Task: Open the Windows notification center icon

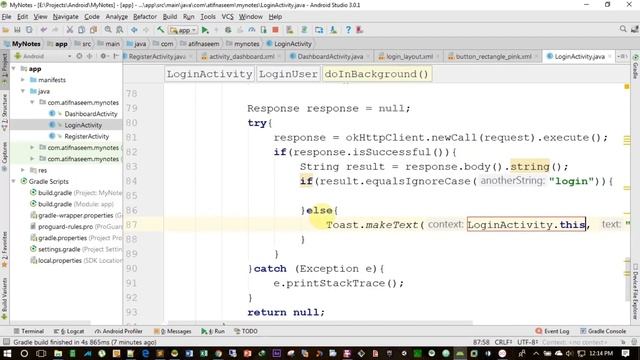Action: (626, 353)
